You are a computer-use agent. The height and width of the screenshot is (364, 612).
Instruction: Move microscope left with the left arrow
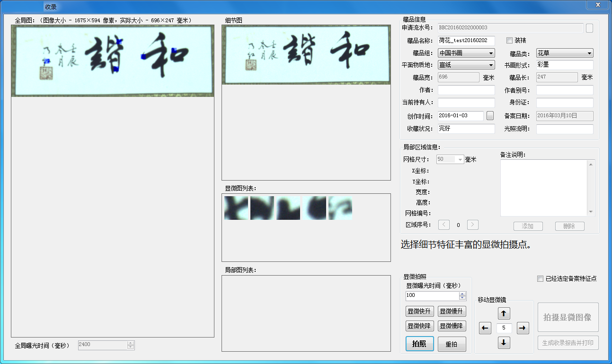point(485,328)
